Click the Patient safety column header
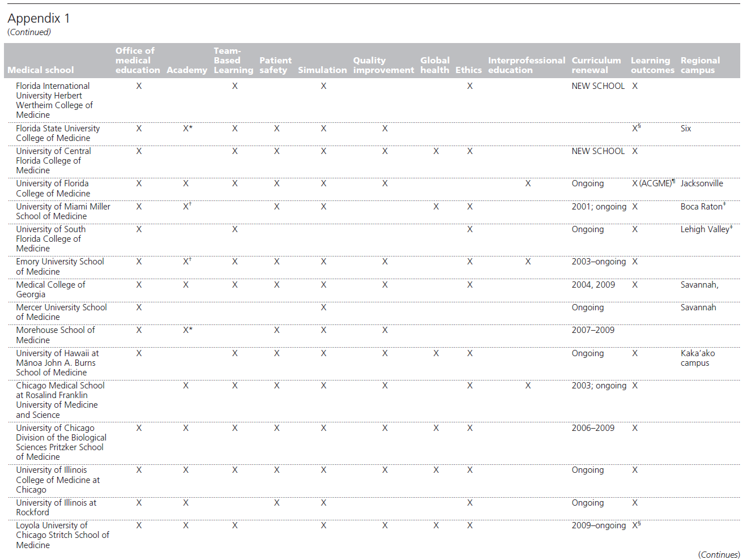 [275, 65]
